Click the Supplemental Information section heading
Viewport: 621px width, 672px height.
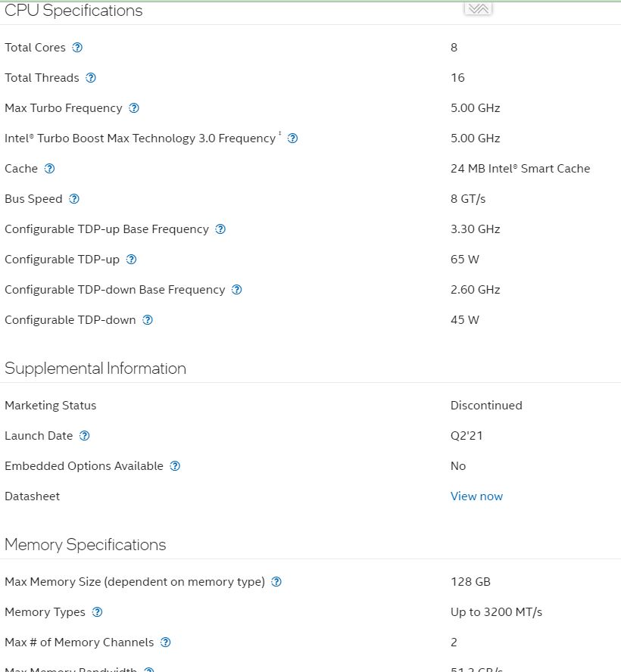coord(95,369)
